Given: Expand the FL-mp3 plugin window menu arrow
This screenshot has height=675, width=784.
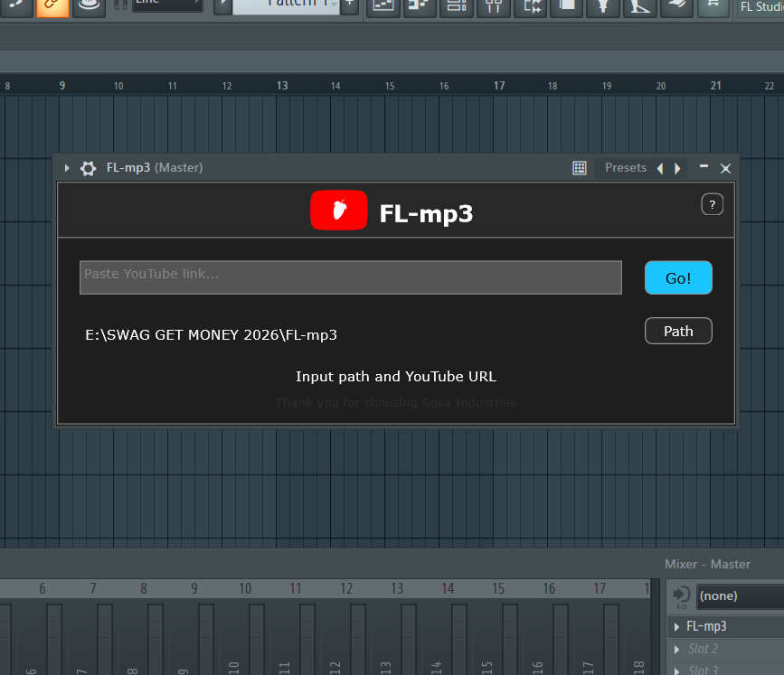Looking at the screenshot, I should pyautogui.click(x=67, y=168).
